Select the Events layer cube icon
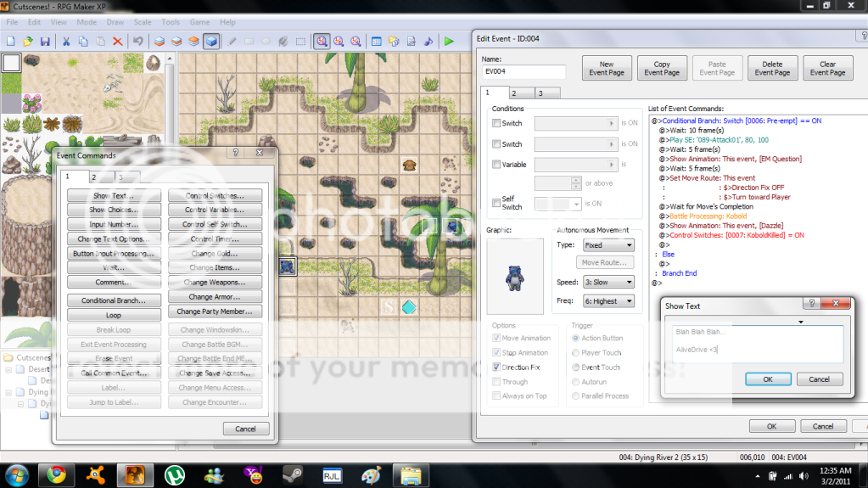Viewport: 868px width, 488px height. 211,41
